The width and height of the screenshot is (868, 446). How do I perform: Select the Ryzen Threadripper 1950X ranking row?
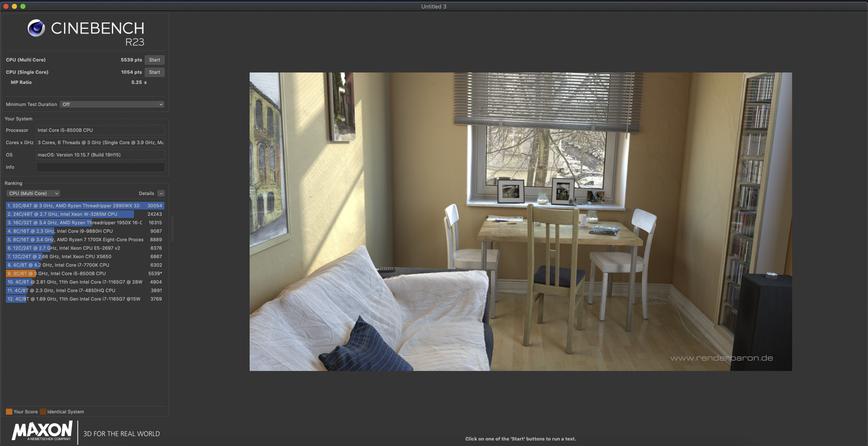point(85,223)
